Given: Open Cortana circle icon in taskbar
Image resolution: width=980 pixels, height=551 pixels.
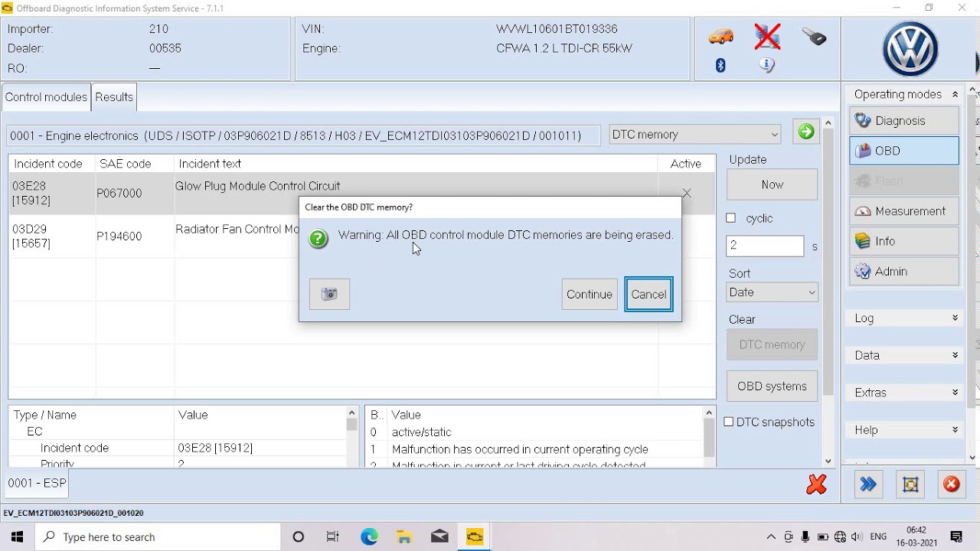Looking at the screenshot, I should click(x=299, y=536).
